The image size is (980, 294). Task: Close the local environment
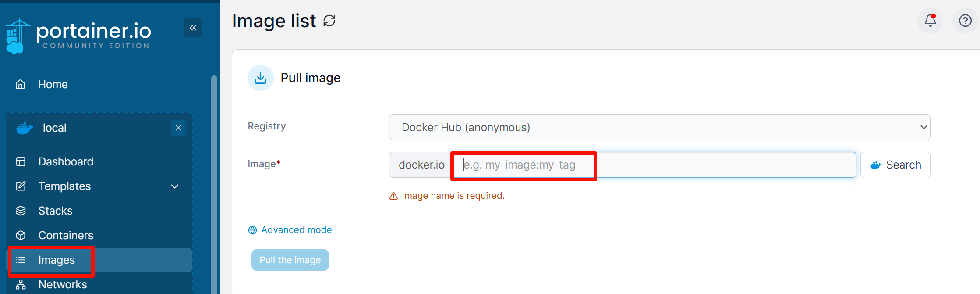(178, 128)
